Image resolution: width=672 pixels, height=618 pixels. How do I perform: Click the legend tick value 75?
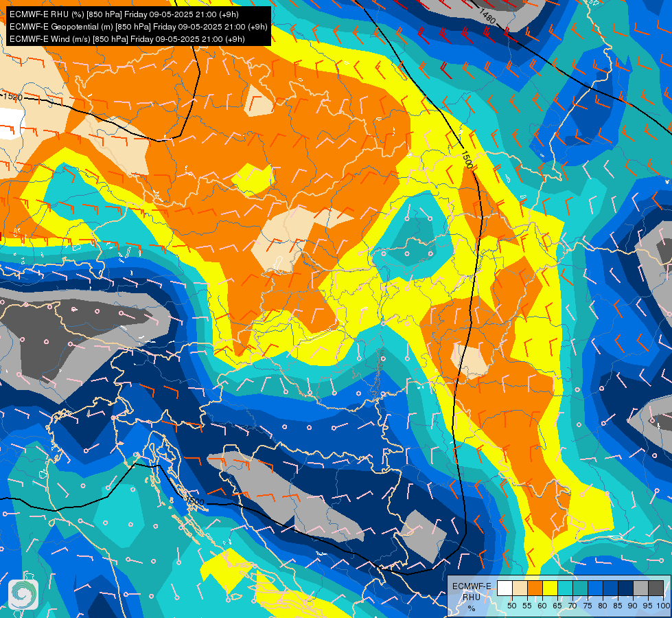(588, 606)
